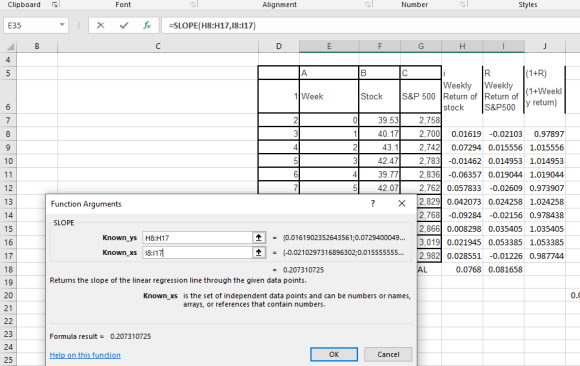Select S&P cell 3,019
Screen dimensions: 580x366
[x=429, y=242]
